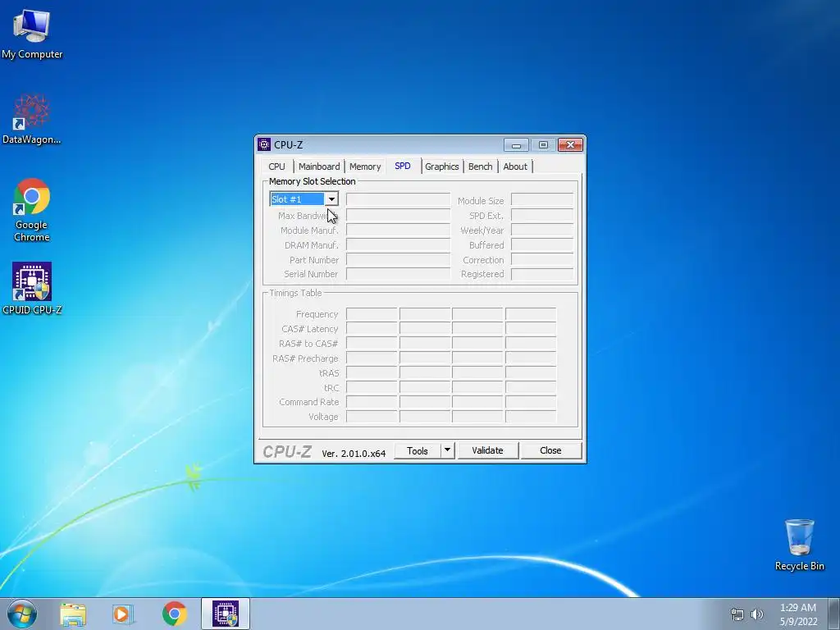Click the "Memory Slot Selection" group label
Viewport: 840px width, 630px height.
pyautogui.click(x=313, y=181)
